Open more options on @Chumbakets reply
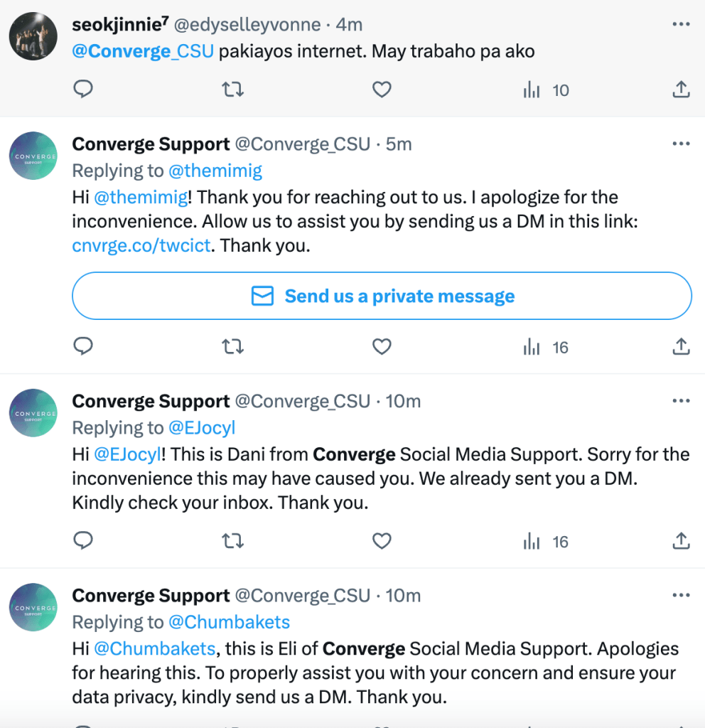 pos(680,595)
